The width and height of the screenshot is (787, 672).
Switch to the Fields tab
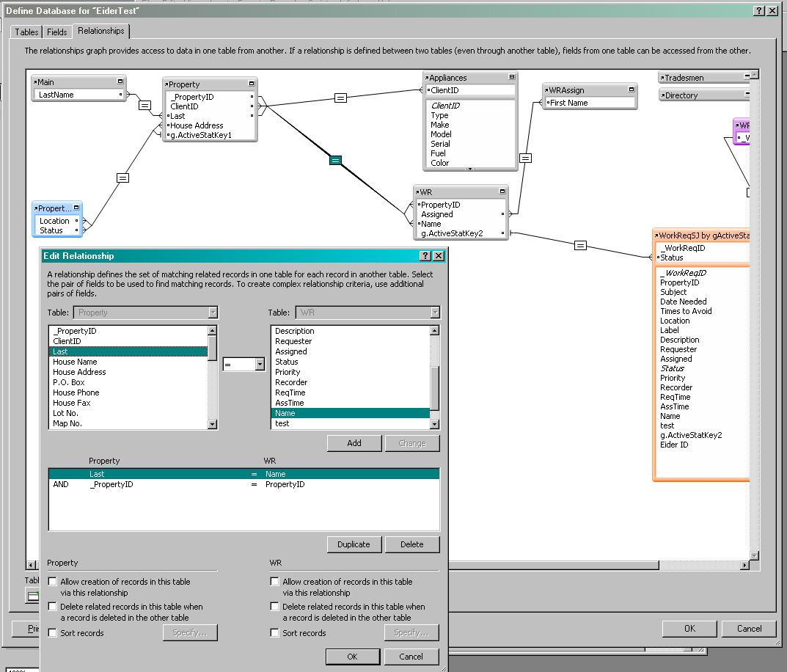pos(57,32)
